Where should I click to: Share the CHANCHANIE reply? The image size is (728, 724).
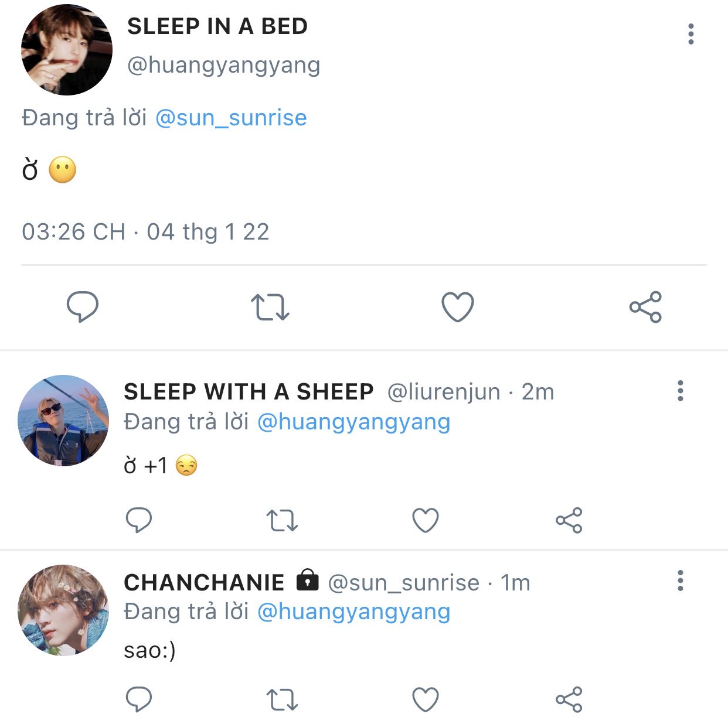569,699
